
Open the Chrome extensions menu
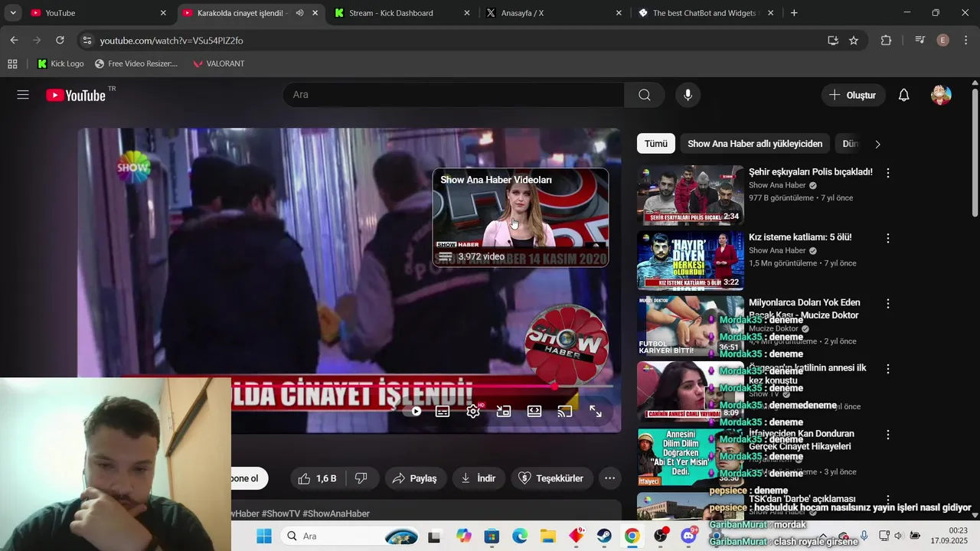[x=886, y=41]
